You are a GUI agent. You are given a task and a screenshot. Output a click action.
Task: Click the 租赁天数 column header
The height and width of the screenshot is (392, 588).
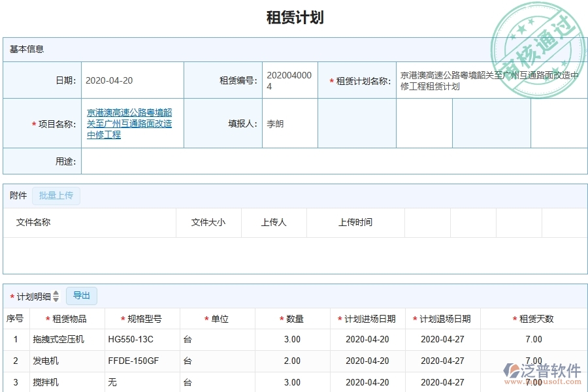pos(534,318)
